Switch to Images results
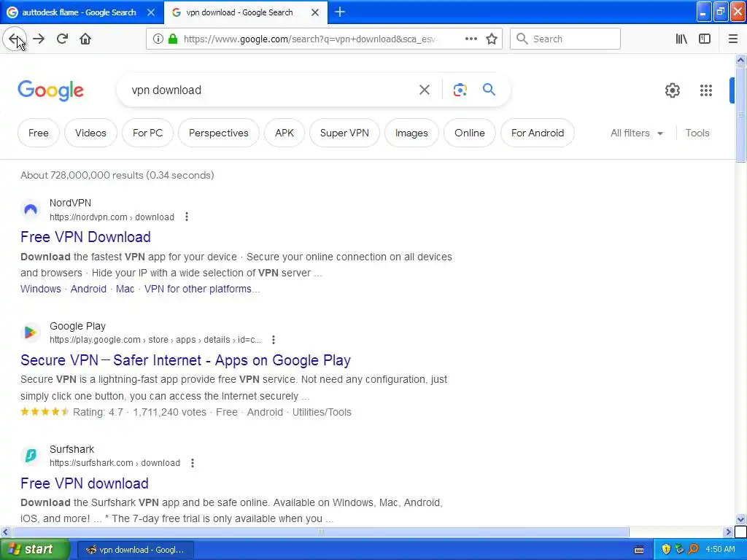This screenshot has width=747, height=560. click(x=411, y=133)
